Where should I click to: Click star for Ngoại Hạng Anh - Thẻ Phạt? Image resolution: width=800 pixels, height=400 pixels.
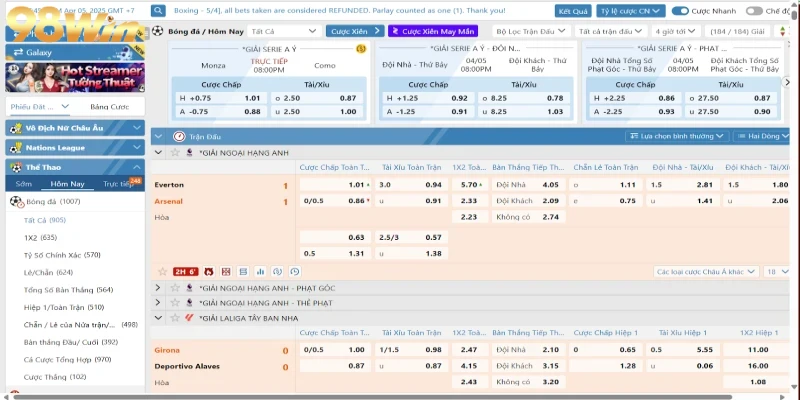(x=175, y=303)
